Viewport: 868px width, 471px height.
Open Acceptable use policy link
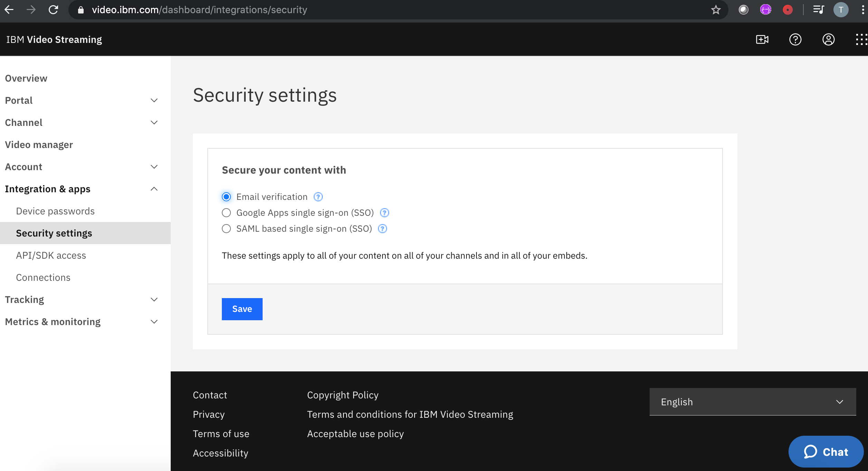[x=356, y=434]
